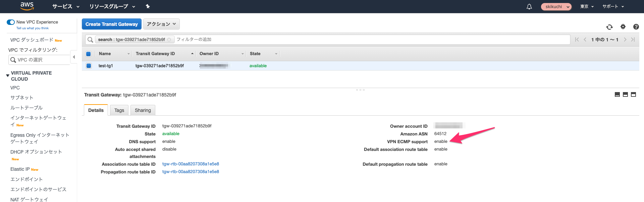The height and width of the screenshot is (202, 644).
Task: Open インターネットゲートウェイ in sidebar
Action: (x=38, y=121)
